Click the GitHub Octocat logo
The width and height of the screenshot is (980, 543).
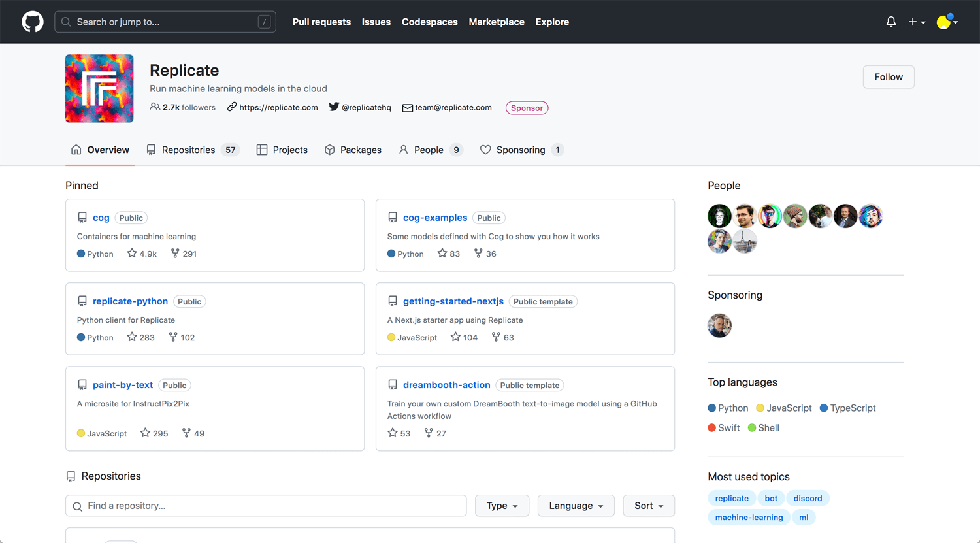coord(33,22)
